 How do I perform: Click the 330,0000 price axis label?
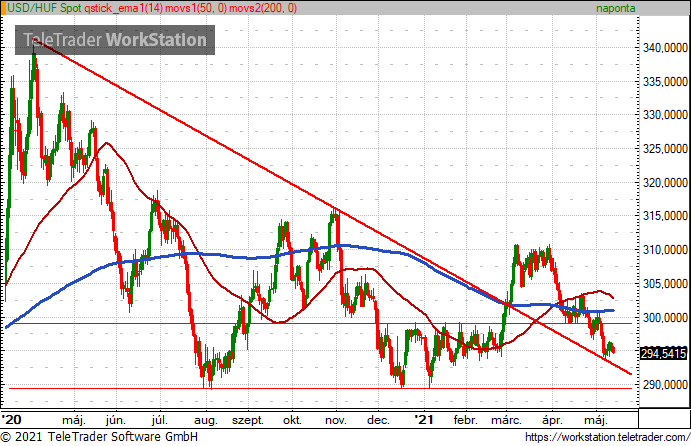pos(665,115)
